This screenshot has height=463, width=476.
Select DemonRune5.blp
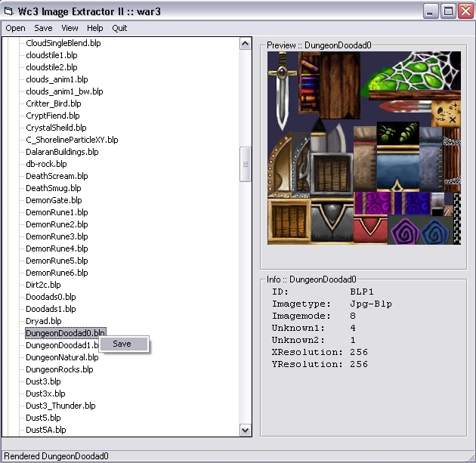tap(57, 261)
